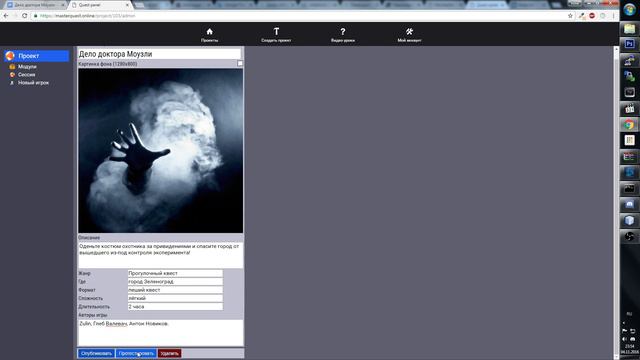
Task: Toggle the Картинка фона checkbox
Action: 240,64
